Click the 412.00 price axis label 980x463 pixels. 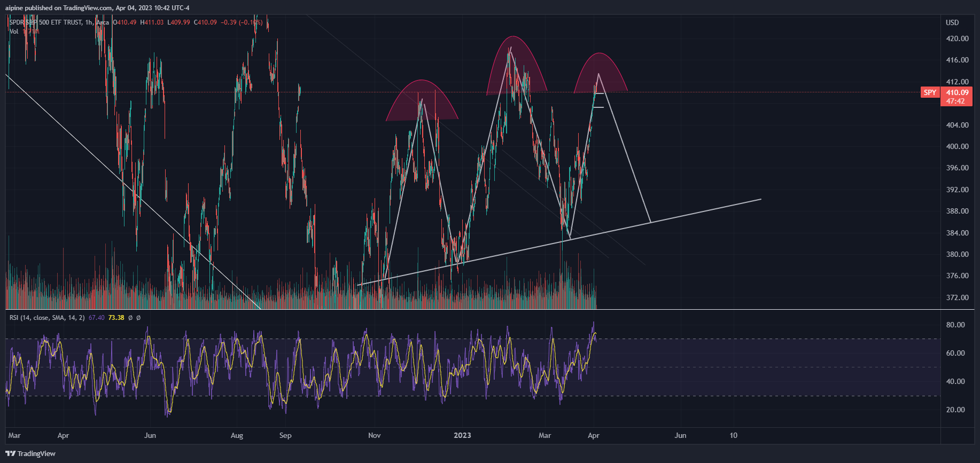957,82
